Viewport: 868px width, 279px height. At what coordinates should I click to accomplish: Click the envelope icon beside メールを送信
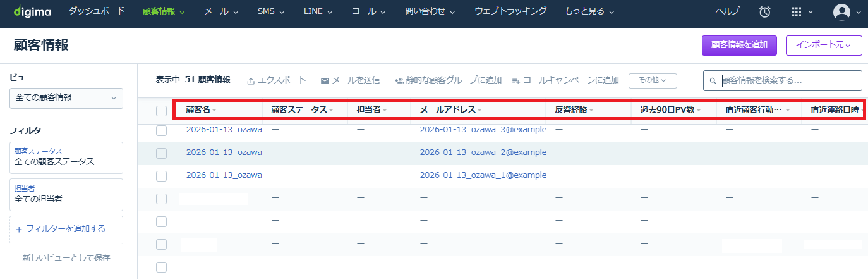pyautogui.click(x=325, y=81)
